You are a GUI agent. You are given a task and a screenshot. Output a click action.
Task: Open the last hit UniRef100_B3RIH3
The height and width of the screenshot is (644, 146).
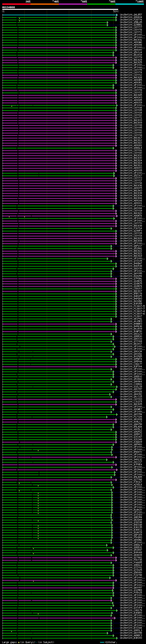click(131, 638)
